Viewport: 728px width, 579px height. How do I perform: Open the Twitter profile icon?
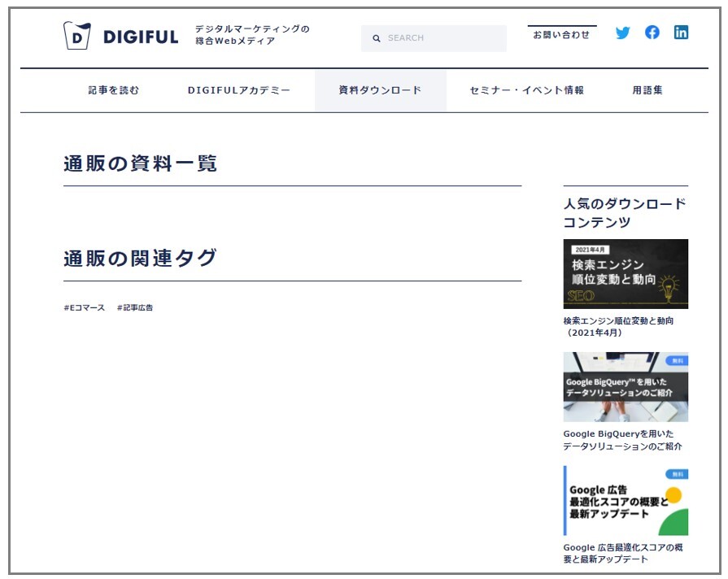pos(623,33)
